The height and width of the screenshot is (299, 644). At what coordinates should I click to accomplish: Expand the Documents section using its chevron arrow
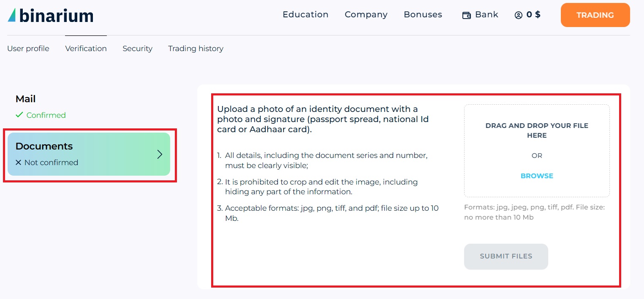pyautogui.click(x=160, y=154)
